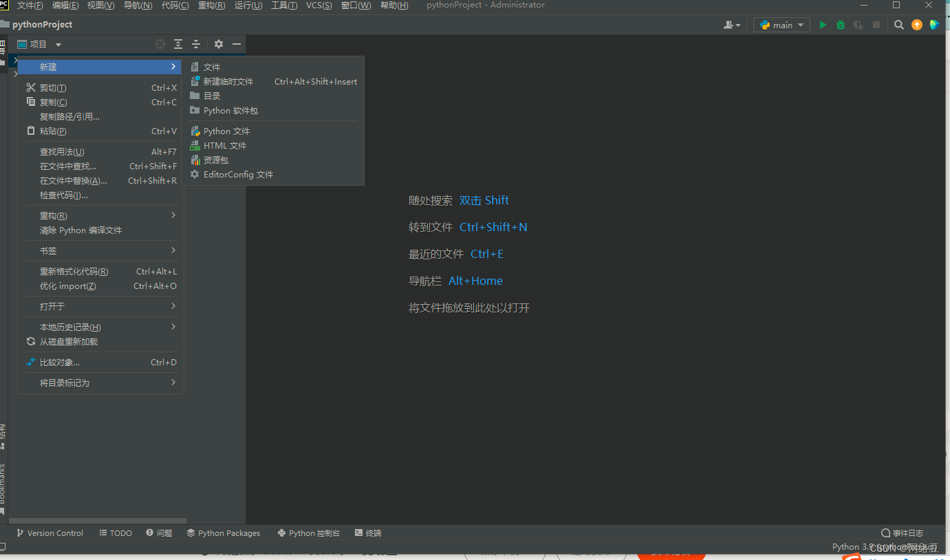Select 重新格式化代码 entry
Image resolution: width=950 pixels, height=560 pixels.
[x=100, y=271]
